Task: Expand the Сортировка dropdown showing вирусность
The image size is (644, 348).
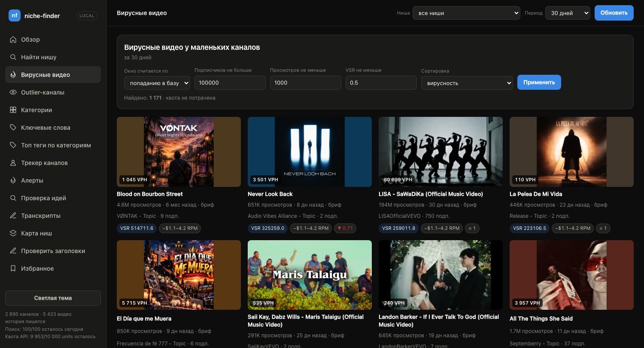Action: (467, 83)
